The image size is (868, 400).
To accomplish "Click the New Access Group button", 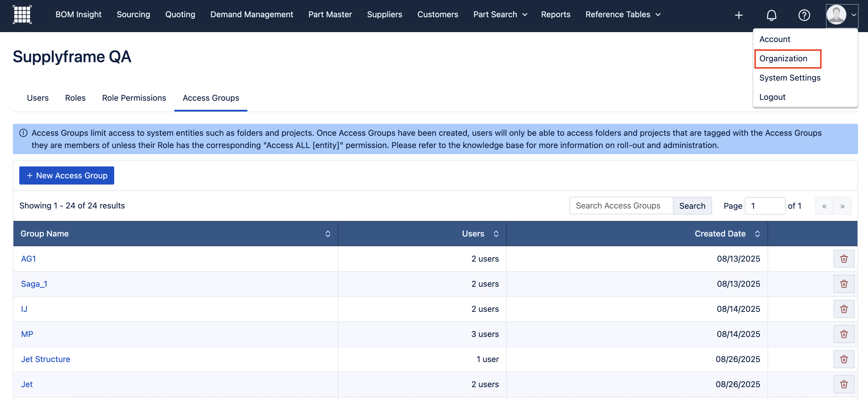I will (x=66, y=175).
